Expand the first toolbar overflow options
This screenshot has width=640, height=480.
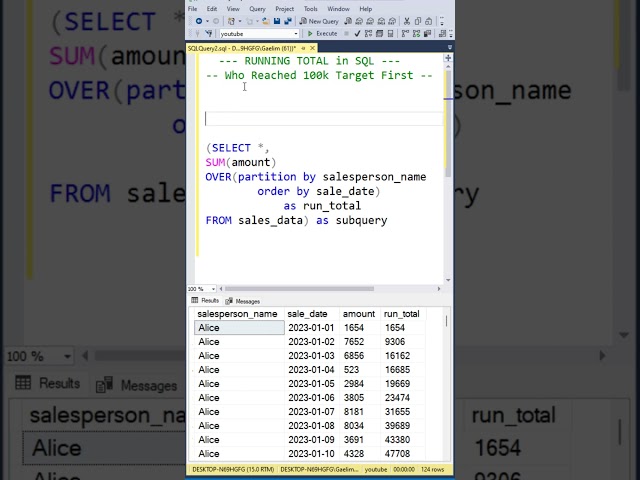click(x=442, y=21)
